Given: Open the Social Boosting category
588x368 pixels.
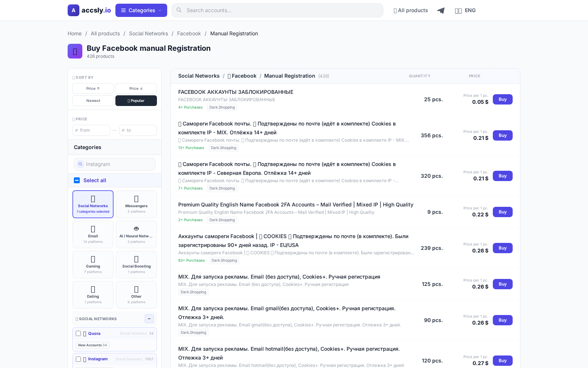Looking at the screenshot, I should [136, 264].
